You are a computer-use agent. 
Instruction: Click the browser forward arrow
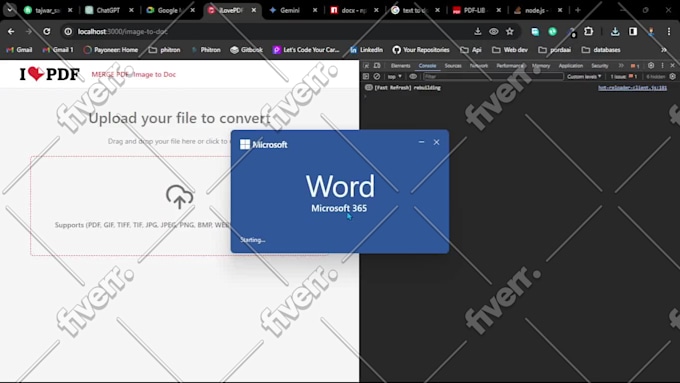[29, 31]
